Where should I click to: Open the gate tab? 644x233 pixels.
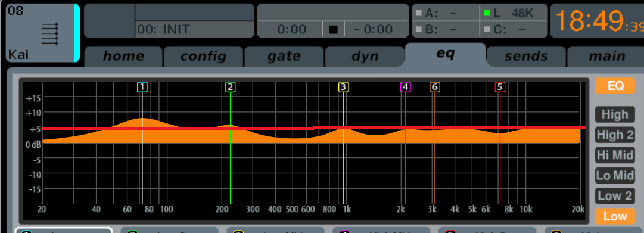[284, 57]
